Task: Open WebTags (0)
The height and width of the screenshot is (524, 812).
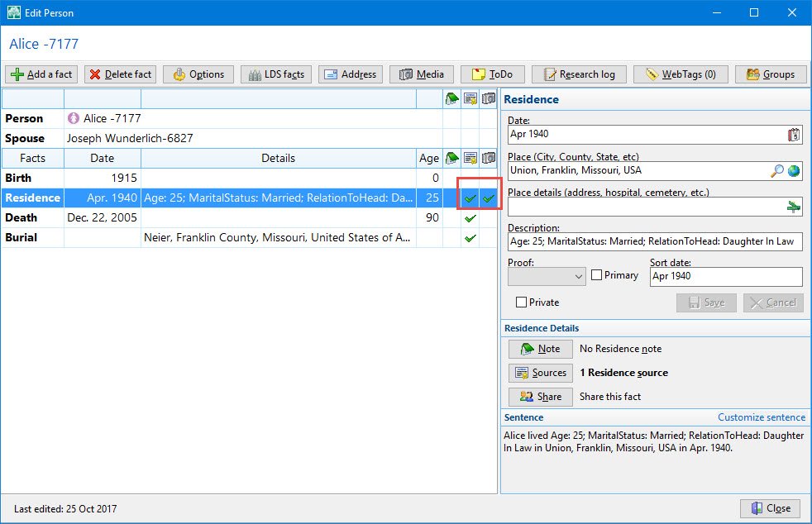Action: click(x=681, y=74)
